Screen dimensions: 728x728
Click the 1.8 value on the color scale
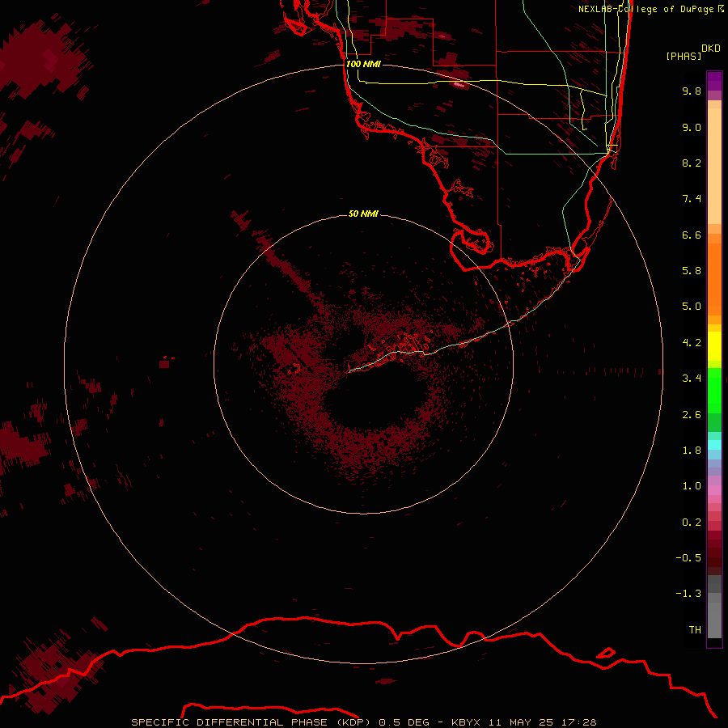click(692, 451)
